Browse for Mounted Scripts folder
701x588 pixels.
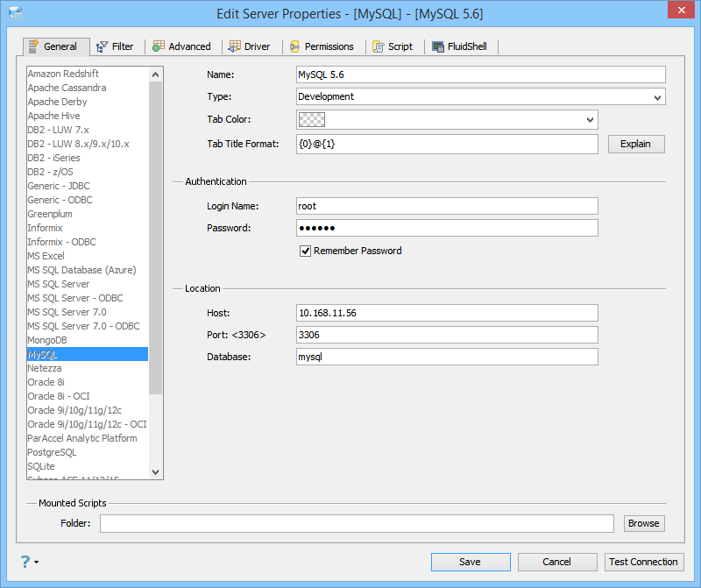coord(644,523)
